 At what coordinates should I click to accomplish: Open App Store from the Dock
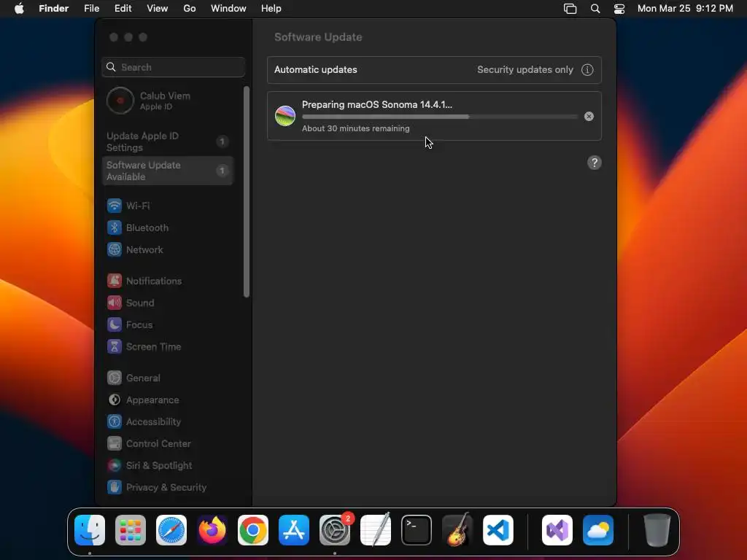click(x=294, y=530)
